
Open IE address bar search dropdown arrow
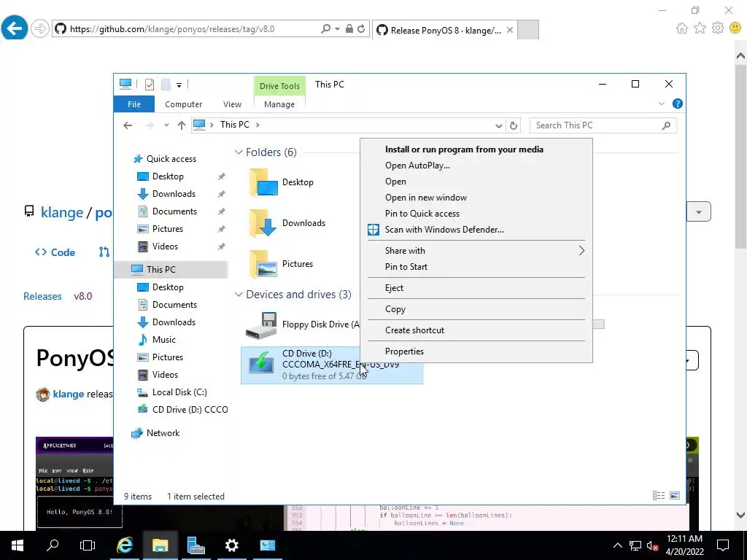point(337,29)
